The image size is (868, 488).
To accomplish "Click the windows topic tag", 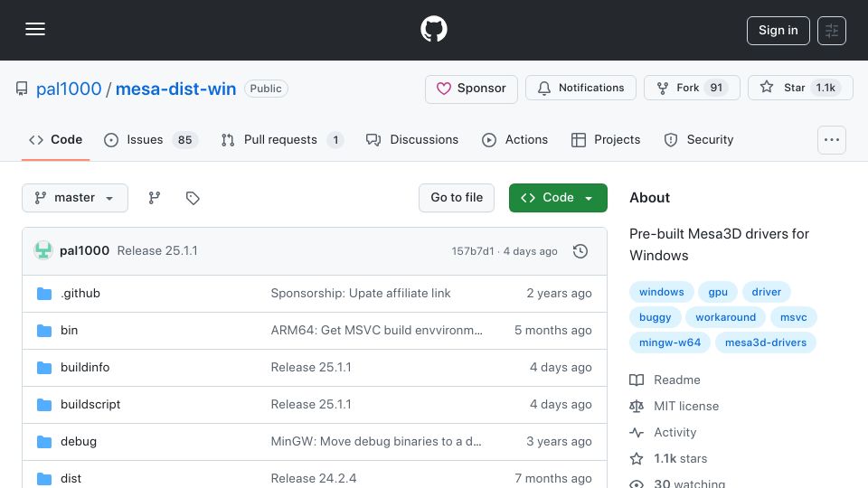I will click(x=662, y=292).
